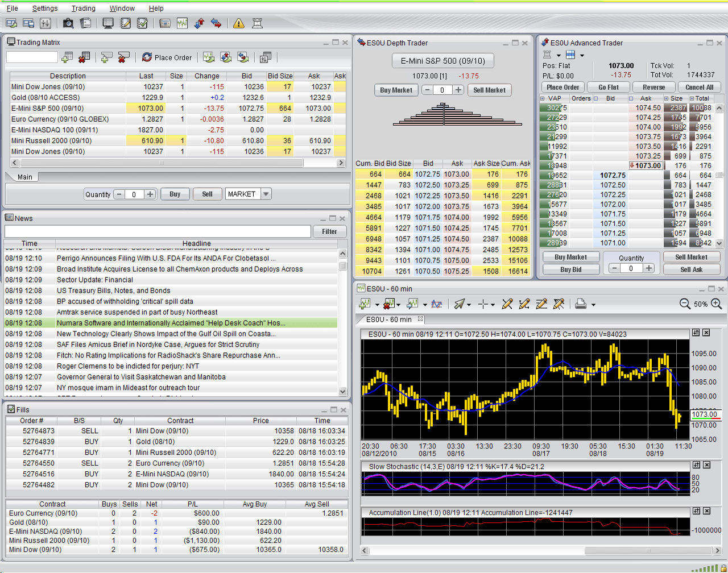728x573 pixels.
Task: Open the Trading Matrix monitor icon in main toolbar
Action: pyautogui.click(x=108, y=23)
